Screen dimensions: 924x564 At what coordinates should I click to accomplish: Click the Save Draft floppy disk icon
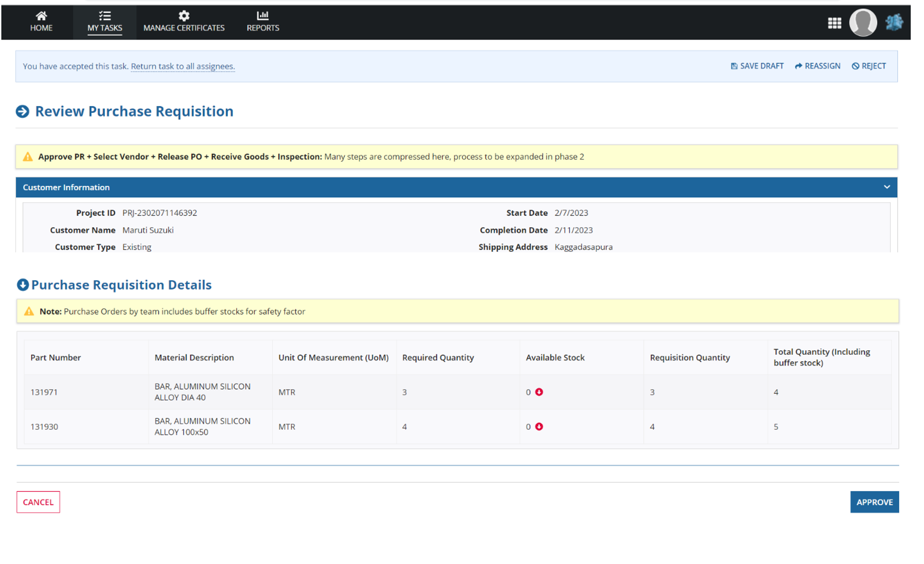(x=734, y=66)
